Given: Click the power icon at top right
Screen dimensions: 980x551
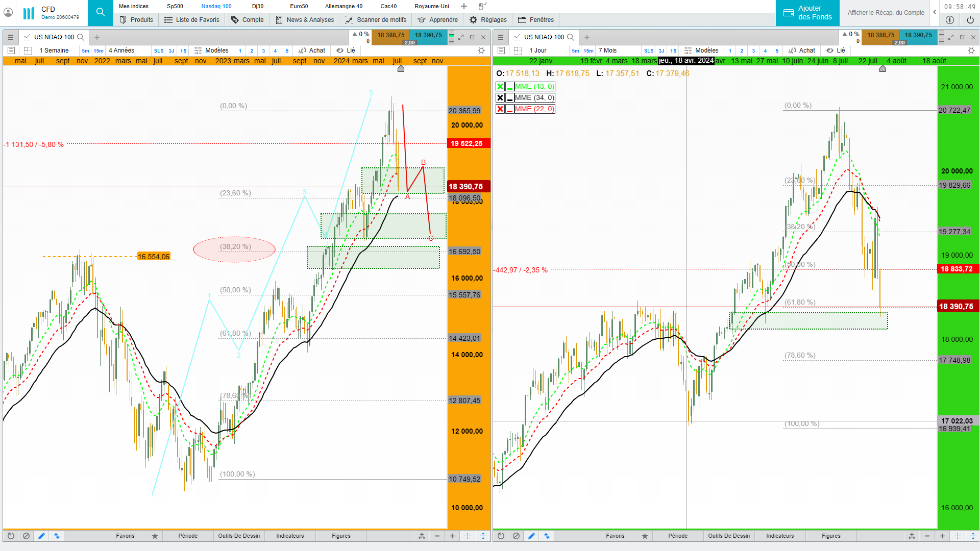Looking at the screenshot, I should [x=970, y=20].
